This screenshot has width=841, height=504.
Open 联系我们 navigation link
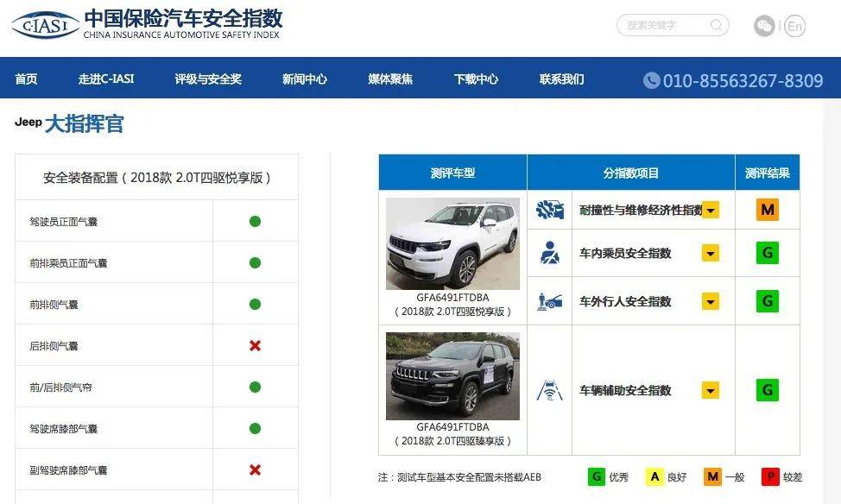(x=561, y=79)
